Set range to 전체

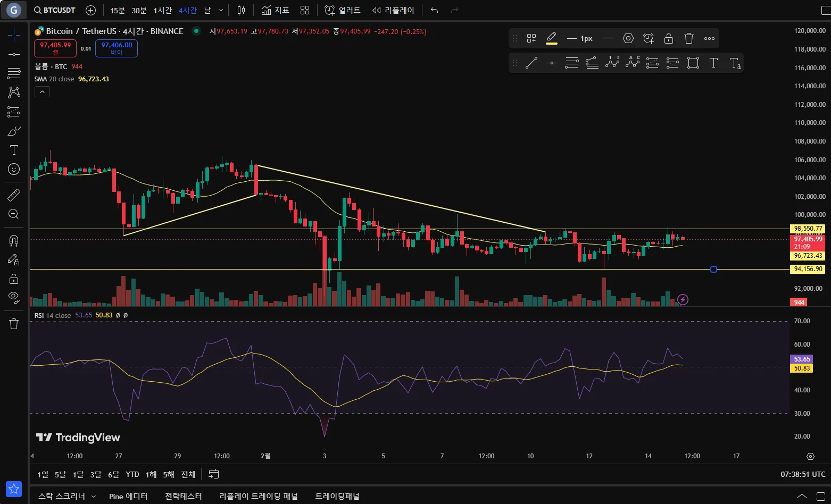(x=188, y=474)
